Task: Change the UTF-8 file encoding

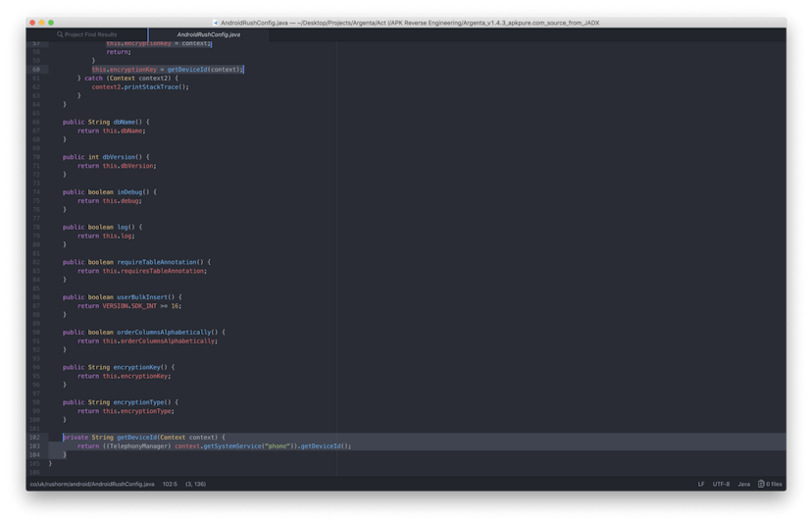Action: click(x=721, y=484)
